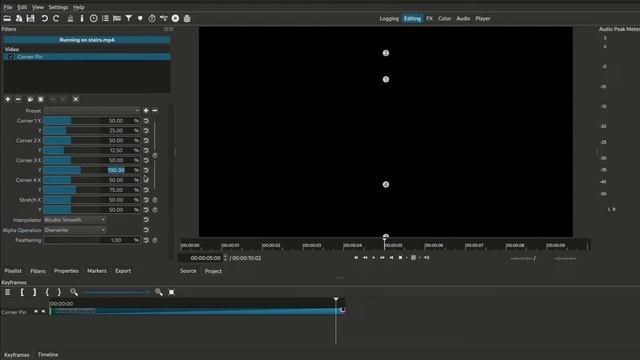Viewport: 640px width, 360px height.
Task: Show the Peak Meter via its toolbar icon
Action: 70,18
